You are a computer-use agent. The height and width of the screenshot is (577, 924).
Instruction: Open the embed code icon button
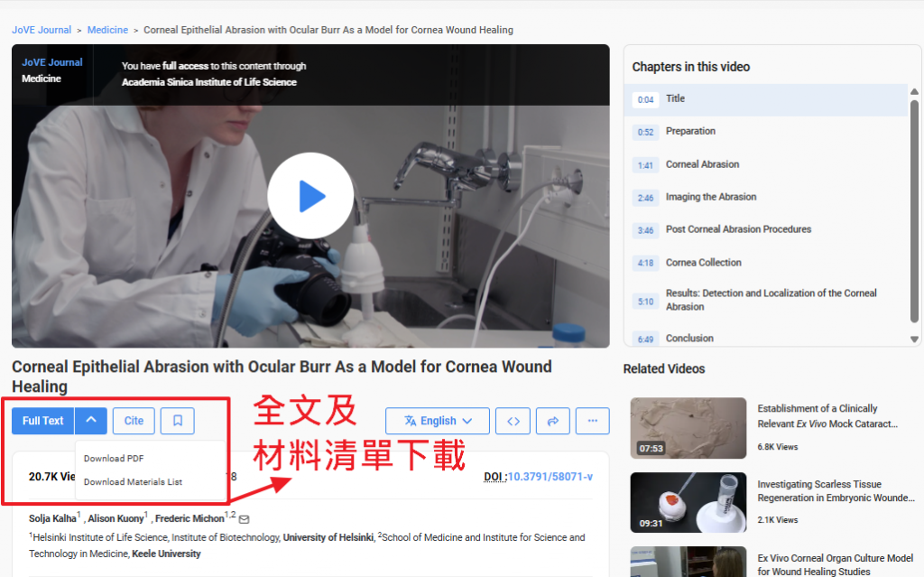coord(513,421)
